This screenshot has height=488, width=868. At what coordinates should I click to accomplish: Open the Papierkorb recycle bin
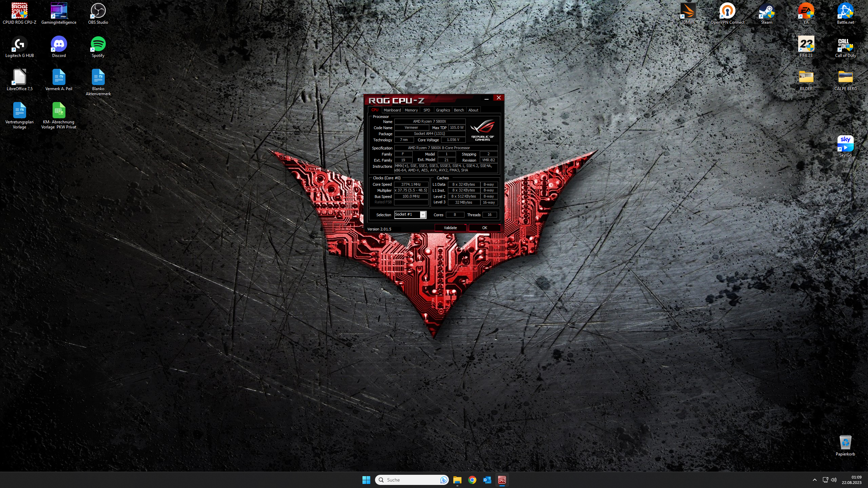[845, 443]
